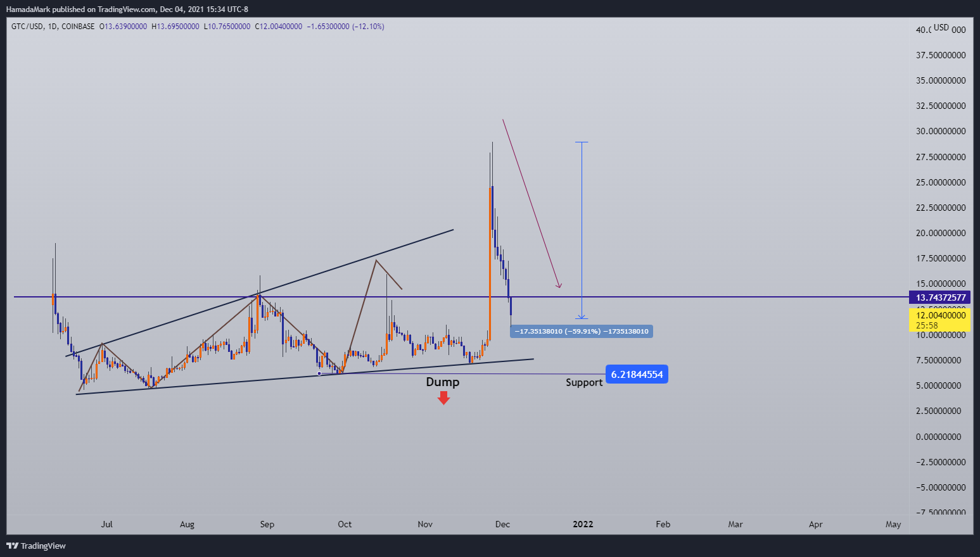Click the -5.00000000 price axis label
The image size is (980, 557).
click(941, 487)
